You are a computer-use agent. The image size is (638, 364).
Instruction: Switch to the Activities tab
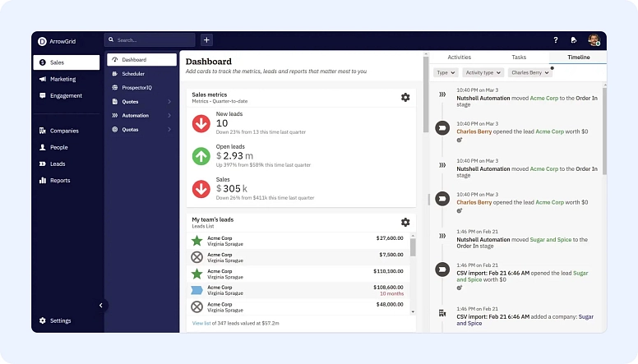(x=459, y=58)
